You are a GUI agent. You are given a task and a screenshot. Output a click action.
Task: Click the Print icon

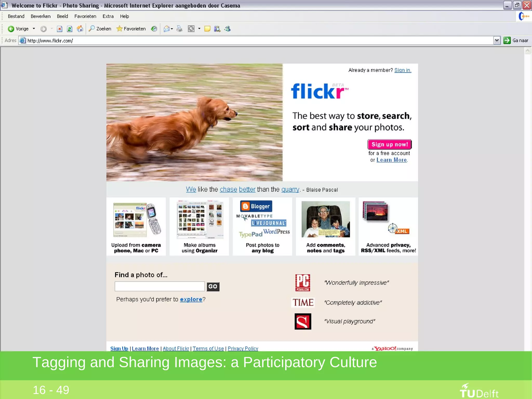point(179,29)
